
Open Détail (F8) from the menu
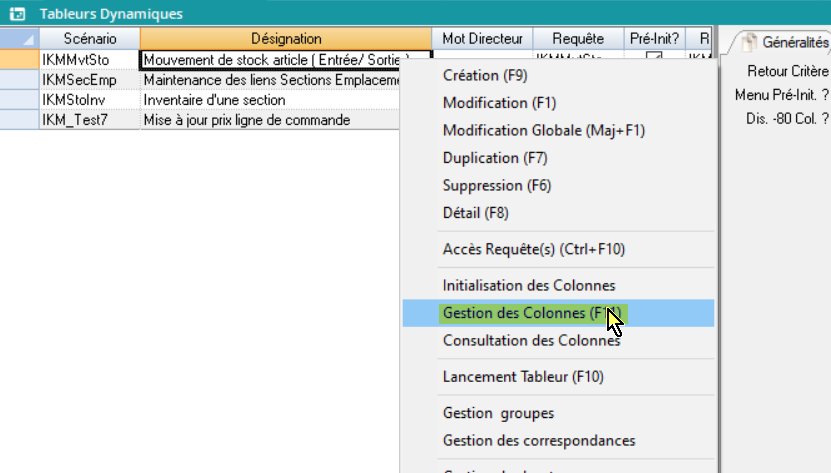(476, 212)
